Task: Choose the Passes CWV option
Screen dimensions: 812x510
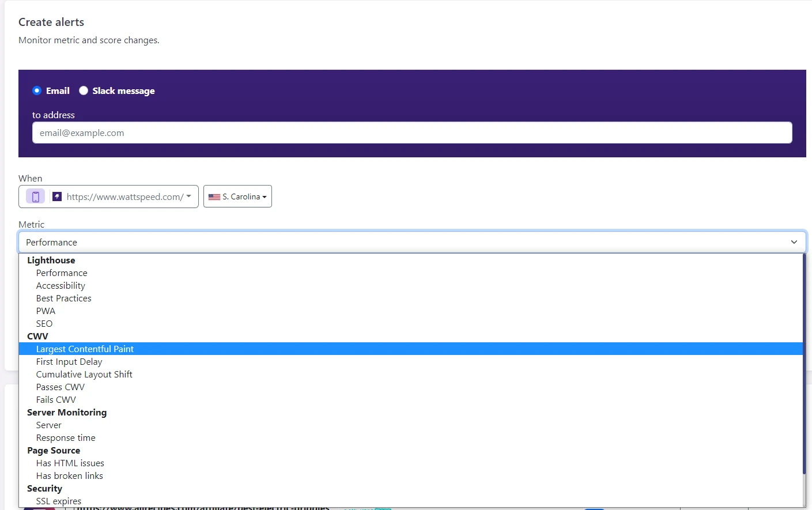Action: pyautogui.click(x=411, y=387)
